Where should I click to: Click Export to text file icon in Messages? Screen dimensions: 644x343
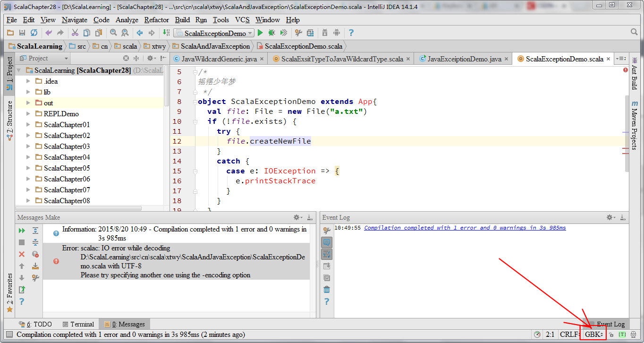pos(22,290)
